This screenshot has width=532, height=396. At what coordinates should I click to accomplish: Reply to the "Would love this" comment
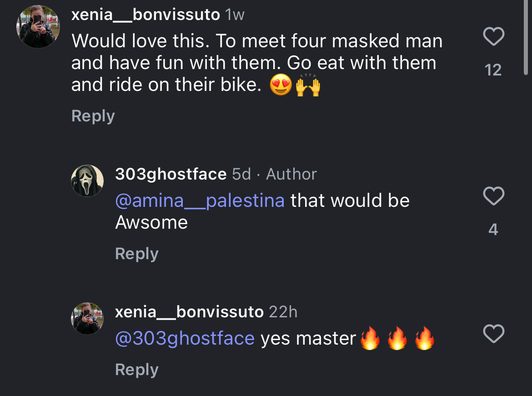click(93, 116)
